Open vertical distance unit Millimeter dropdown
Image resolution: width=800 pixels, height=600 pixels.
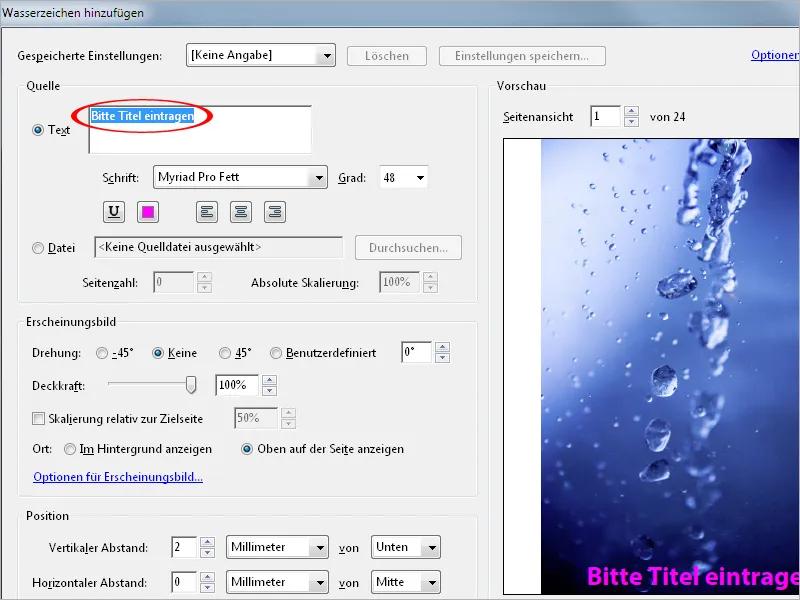pyautogui.click(x=277, y=547)
